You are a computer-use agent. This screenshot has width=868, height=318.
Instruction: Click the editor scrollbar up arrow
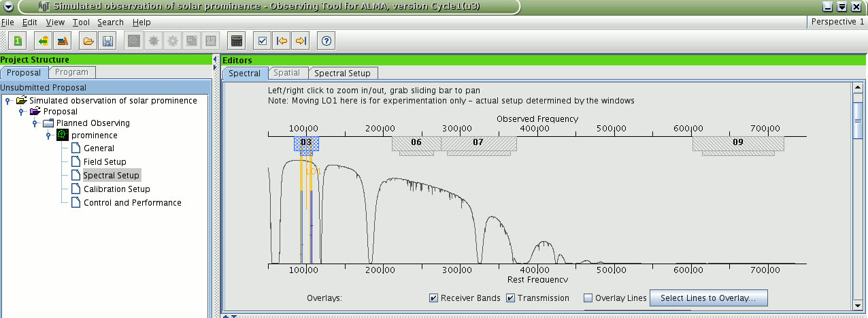(858, 89)
